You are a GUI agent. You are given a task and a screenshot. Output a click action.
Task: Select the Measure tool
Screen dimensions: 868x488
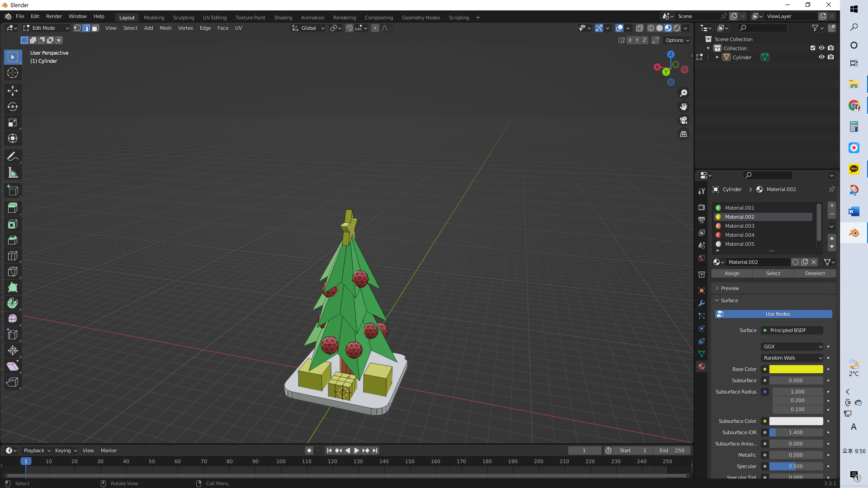[x=13, y=173]
